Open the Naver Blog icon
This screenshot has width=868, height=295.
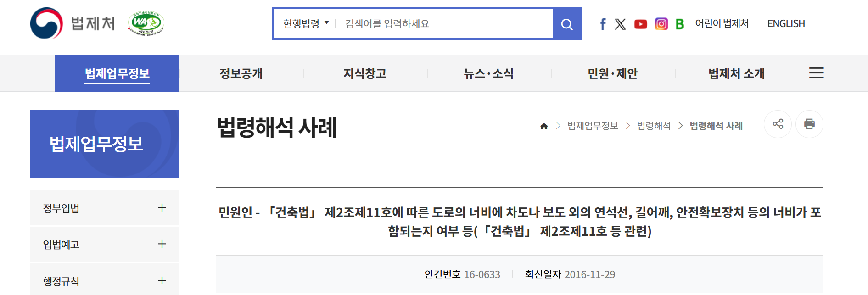(680, 24)
